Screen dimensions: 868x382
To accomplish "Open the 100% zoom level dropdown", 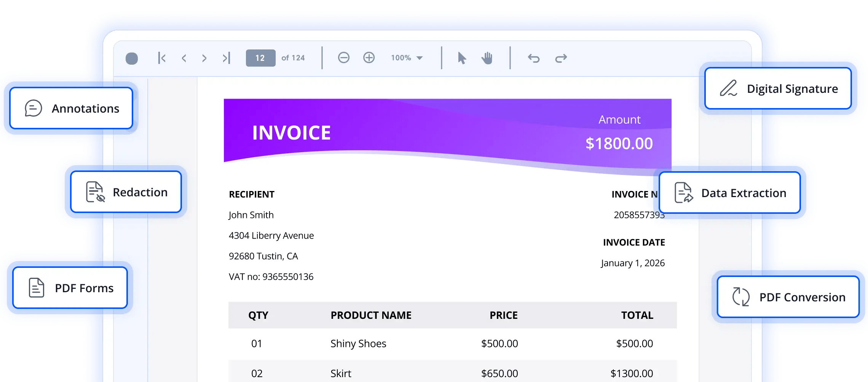I will point(407,58).
